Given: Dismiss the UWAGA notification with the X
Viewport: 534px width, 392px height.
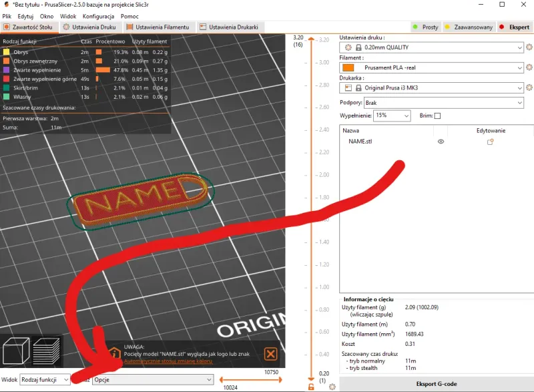Looking at the screenshot, I should [271, 354].
